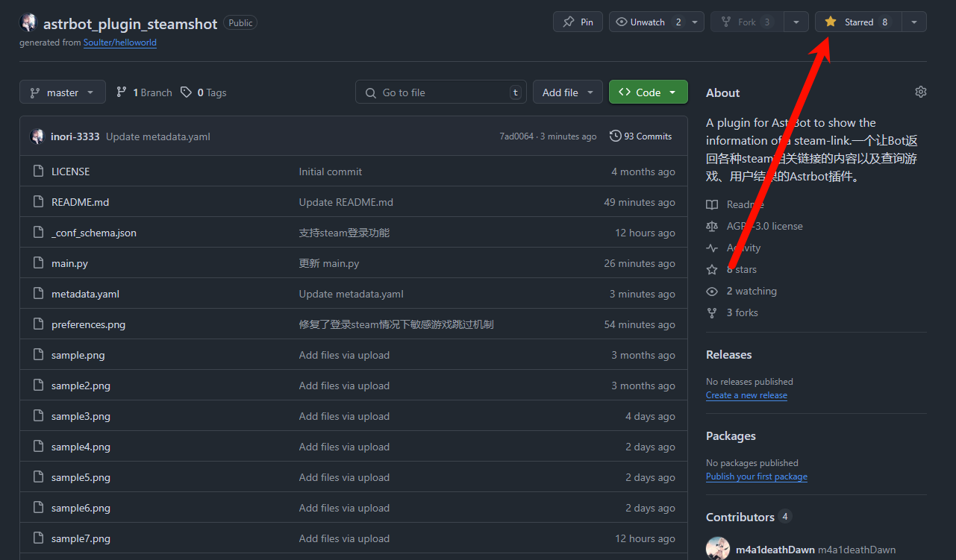This screenshot has width=956, height=560.
Task: Open the green Code dropdown
Action: [x=649, y=92]
